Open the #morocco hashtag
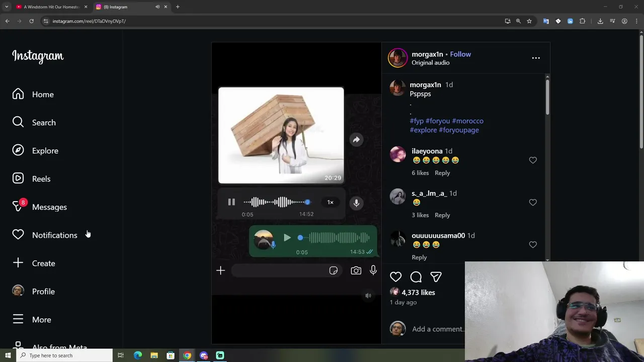Image resolution: width=644 pixels, height=362 pixels. 467,121
